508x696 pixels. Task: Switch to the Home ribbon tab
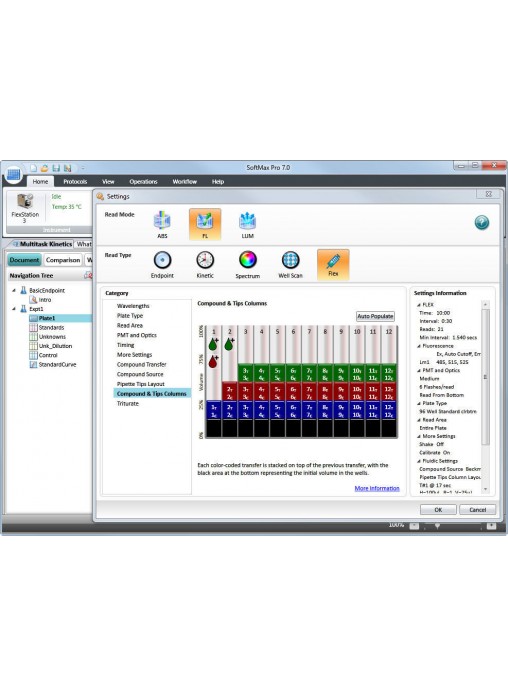[40, 182]
